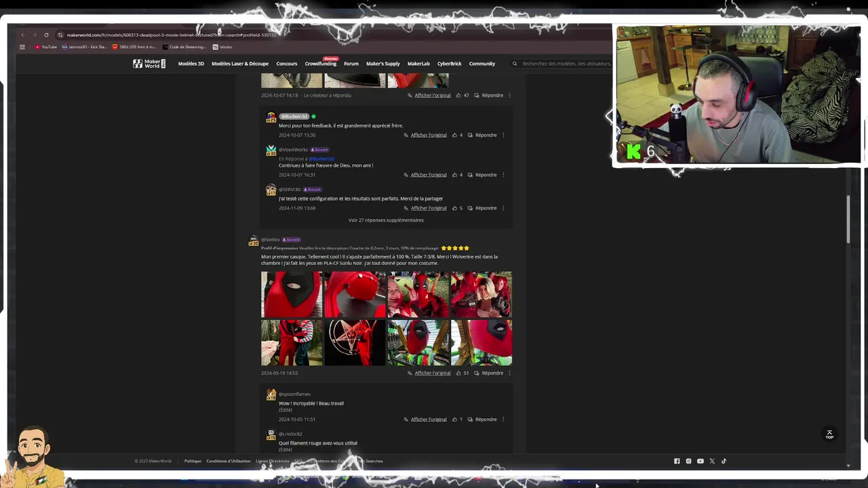Screen dimensions: 868x488
Task: Open MakerWorld TikTok icon
Action: [x=724, y=462]
